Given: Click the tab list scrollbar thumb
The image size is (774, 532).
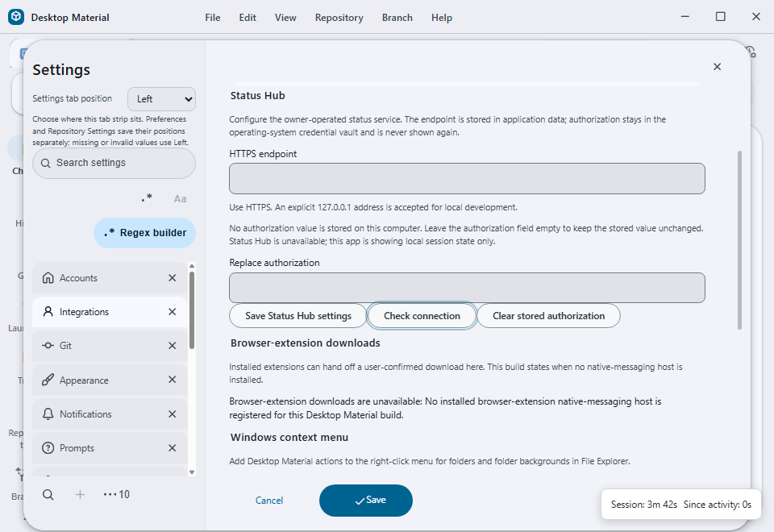Looking at the screenshot, I should point(192,310).
